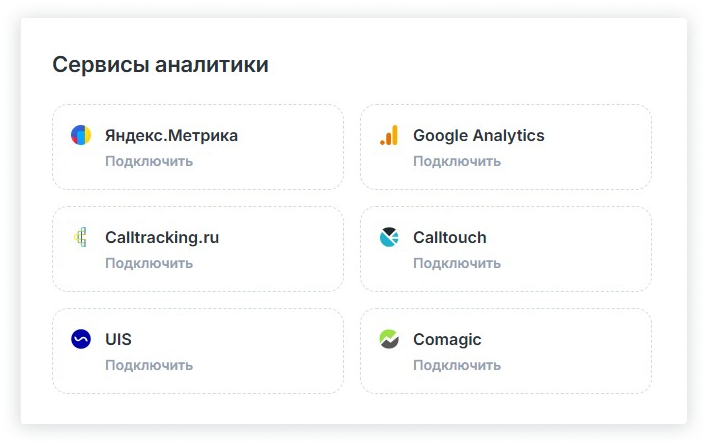Image resolution: width=707 pixels, height=446 pixels.
Task: Click the UIS blue circle icon
Action: 81,339
